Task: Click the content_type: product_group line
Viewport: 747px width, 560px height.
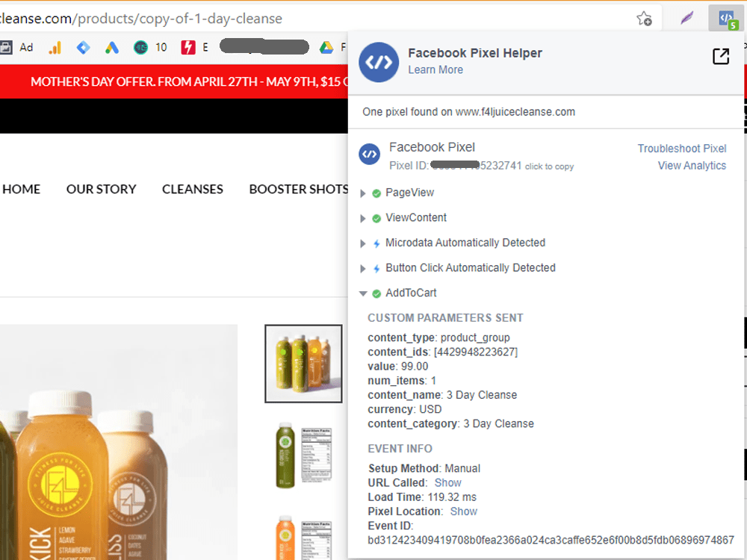Action: pos(438,337)
